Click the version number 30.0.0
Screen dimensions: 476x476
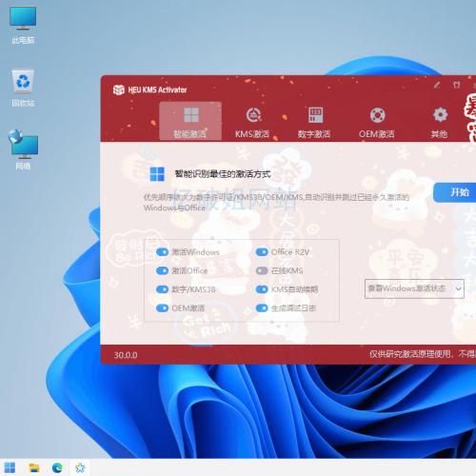tap(126, 355)
